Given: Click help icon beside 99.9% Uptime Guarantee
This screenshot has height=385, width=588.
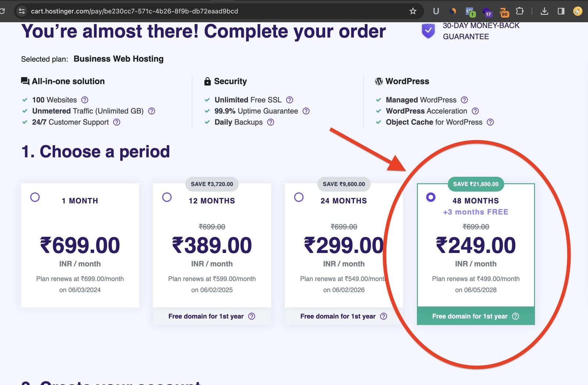Looking at the screenshot, I should point(306,111).
